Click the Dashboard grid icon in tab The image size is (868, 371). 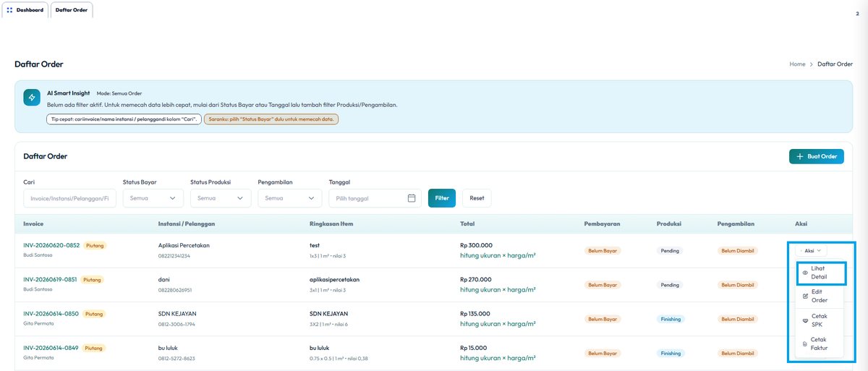(x=9, y=10)
